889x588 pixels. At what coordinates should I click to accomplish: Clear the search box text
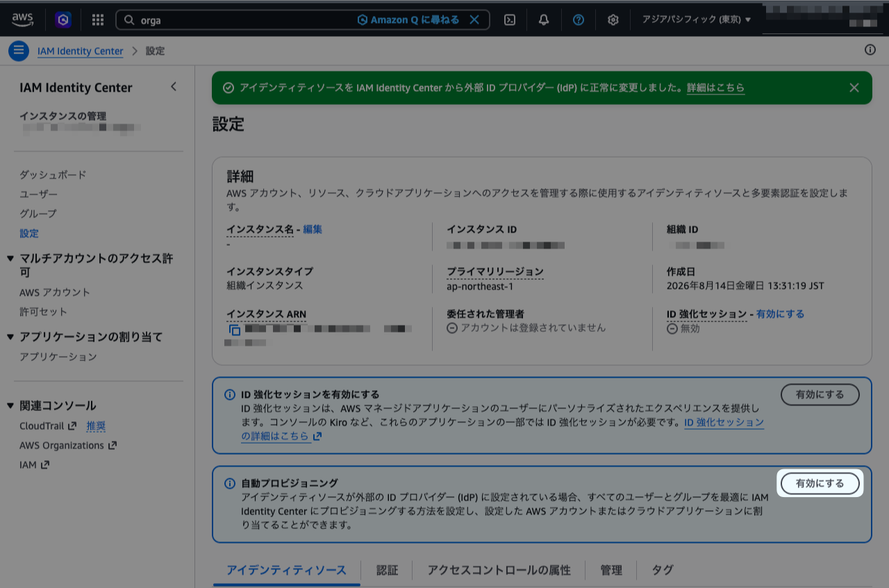coord(474,19)
